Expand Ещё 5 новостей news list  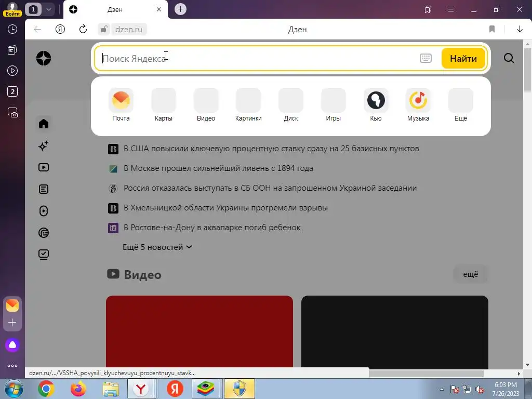click(x=157, y=247)
